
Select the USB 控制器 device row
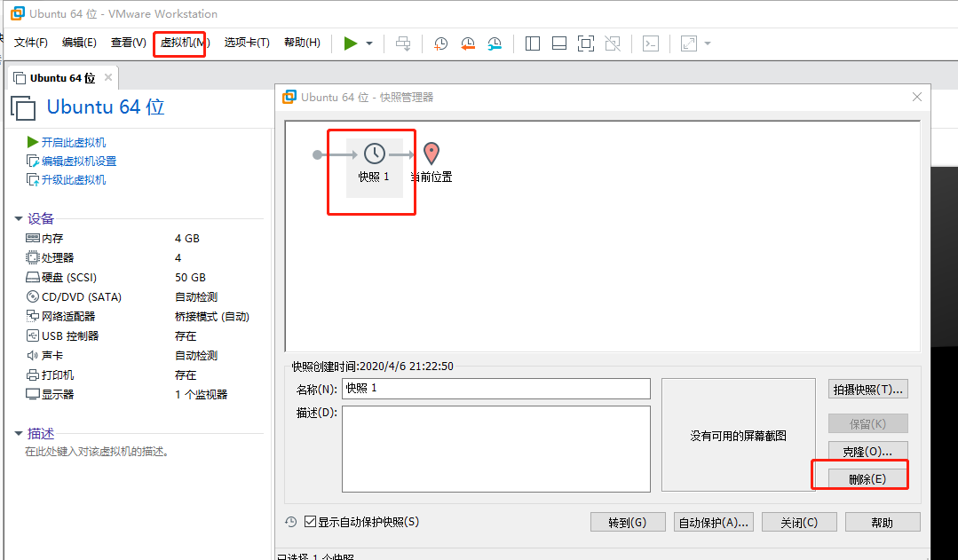click(x=144, y=335)
